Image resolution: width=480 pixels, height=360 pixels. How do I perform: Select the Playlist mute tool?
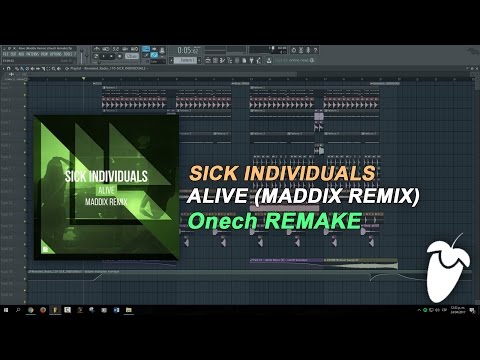32,69
